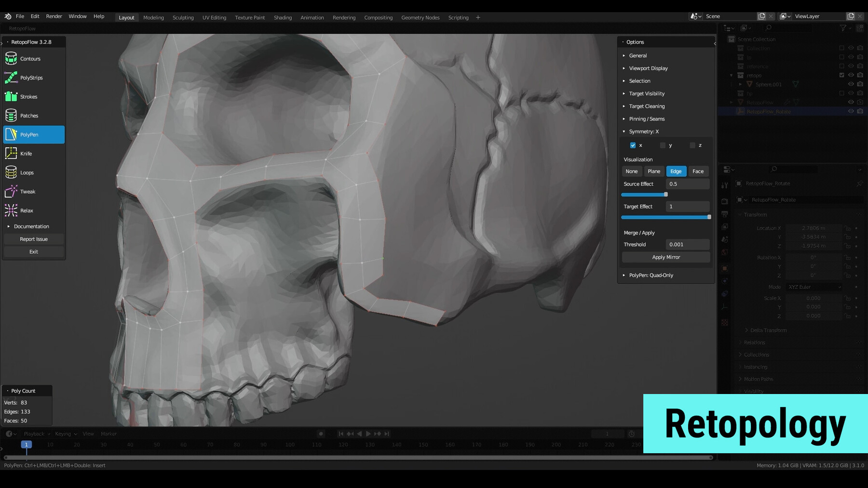Select the Loops tool
Screen dimensions: 868x488
(x=27, y=172)
